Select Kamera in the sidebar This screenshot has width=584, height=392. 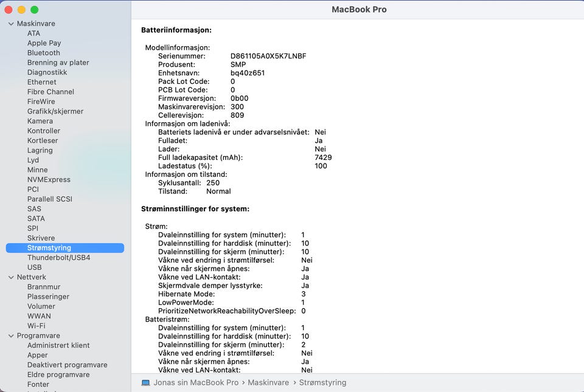coord(40,121)
